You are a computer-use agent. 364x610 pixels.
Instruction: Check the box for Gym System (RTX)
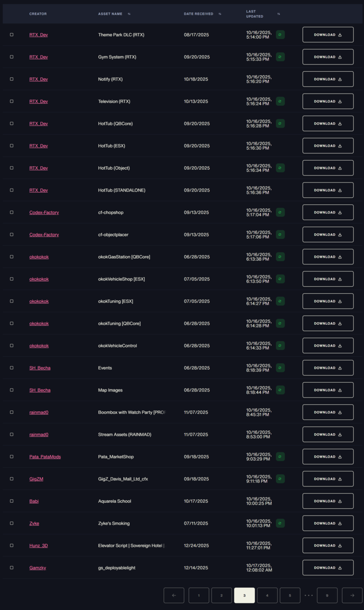(x=12, y=57)
